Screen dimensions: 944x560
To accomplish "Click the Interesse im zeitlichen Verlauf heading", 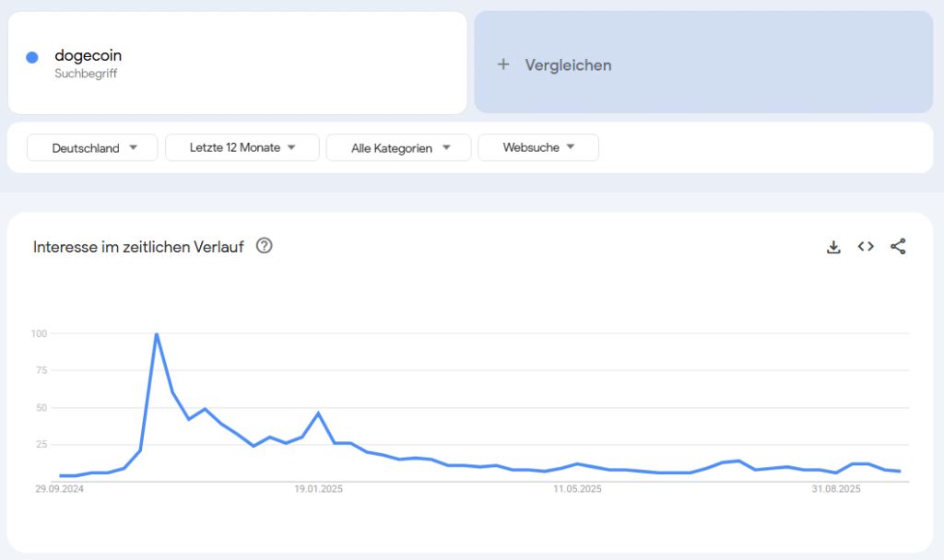I will point(138,247).
